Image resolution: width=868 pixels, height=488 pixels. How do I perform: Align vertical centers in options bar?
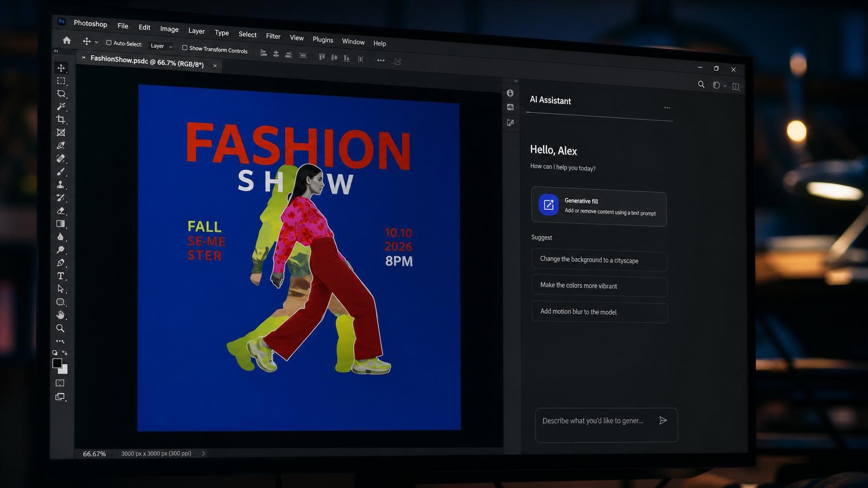click(x=334, y=58)
